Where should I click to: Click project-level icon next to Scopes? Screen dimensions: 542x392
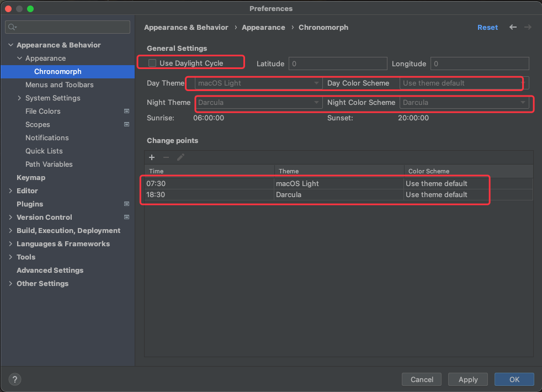tap(126, 124)
